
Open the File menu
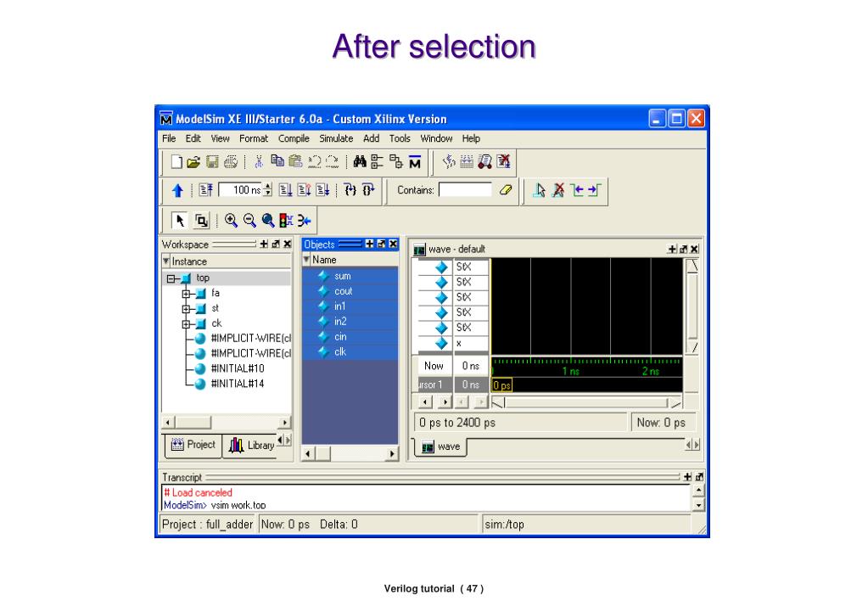pos(169,138)
